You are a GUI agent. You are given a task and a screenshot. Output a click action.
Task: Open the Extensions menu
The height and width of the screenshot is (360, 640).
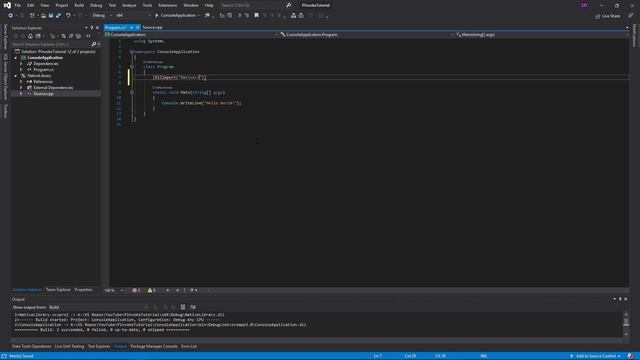pyautogui.click(x=168, y=5)
